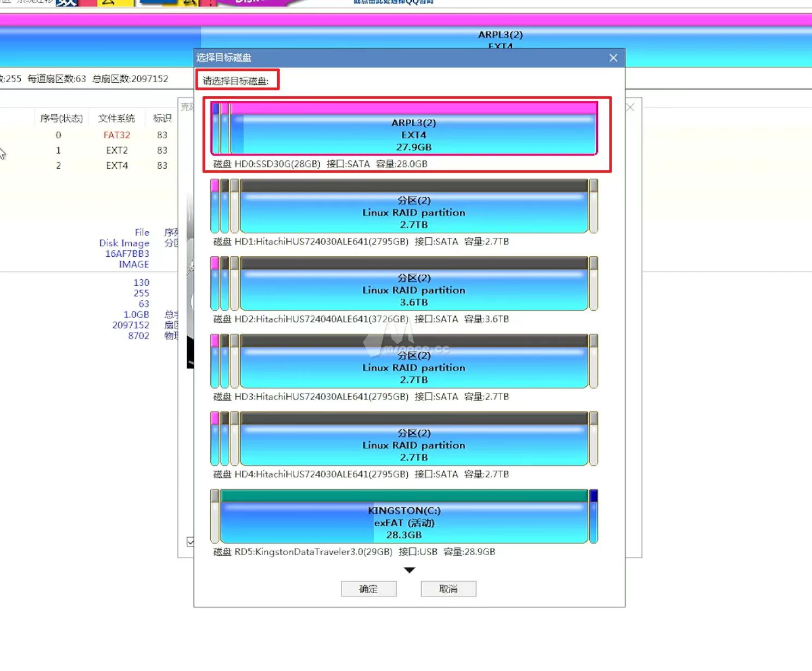Select HD4 Linux RAID partition disk
Screen dimensions: 812x671
pyautogui.click(x=411, y=445)
